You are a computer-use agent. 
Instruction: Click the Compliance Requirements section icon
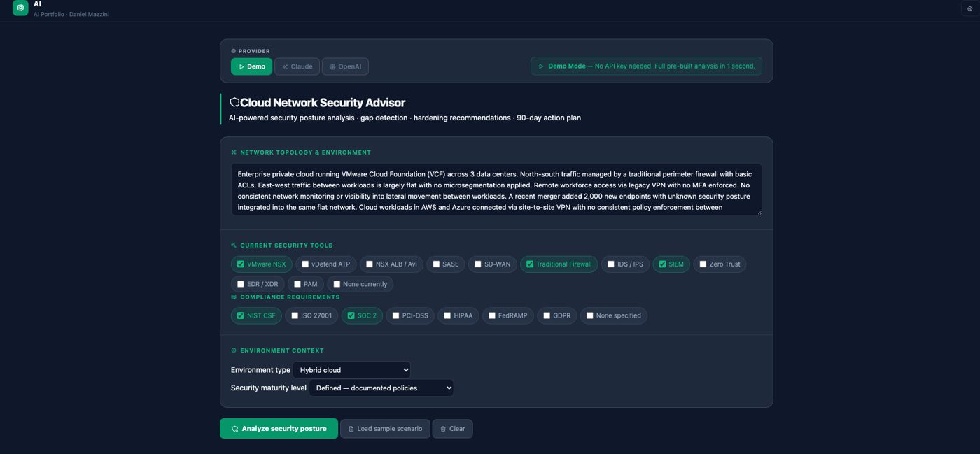[x=234, y=297]
